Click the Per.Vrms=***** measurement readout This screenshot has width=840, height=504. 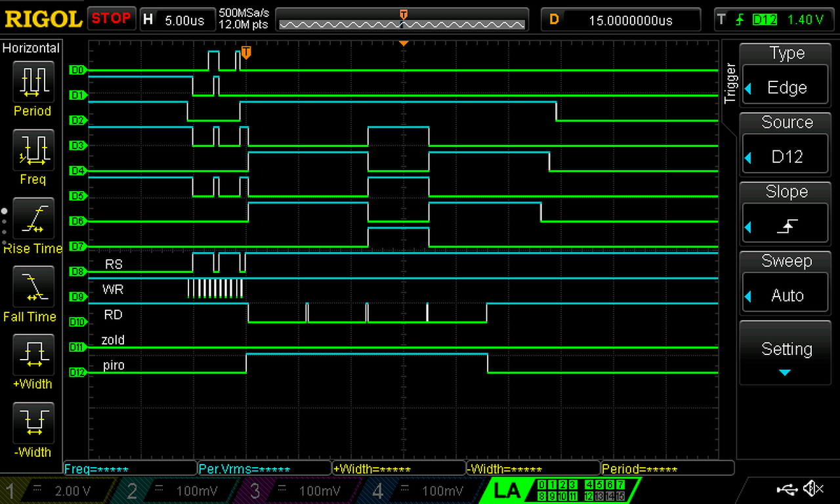pyautogui.click(x=264, y=469)
